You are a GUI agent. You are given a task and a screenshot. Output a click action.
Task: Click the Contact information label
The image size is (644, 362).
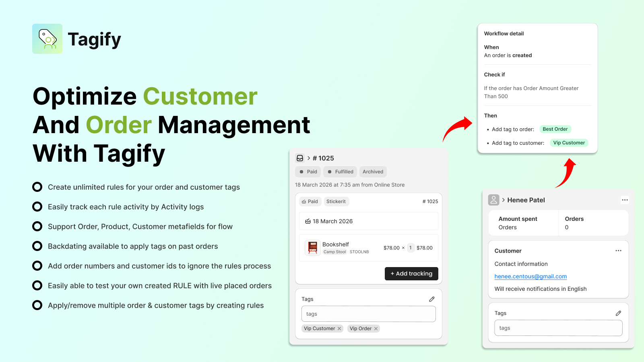tap(521, 264)
